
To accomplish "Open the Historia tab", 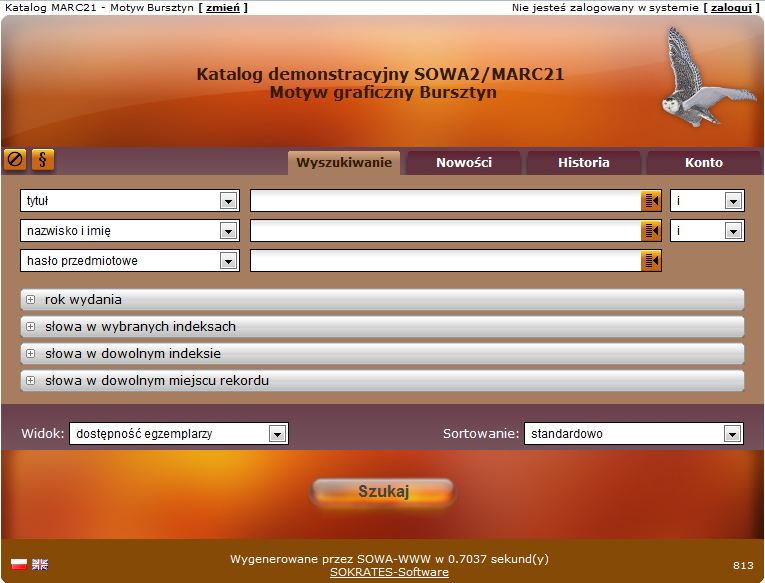I will [584, 163].
